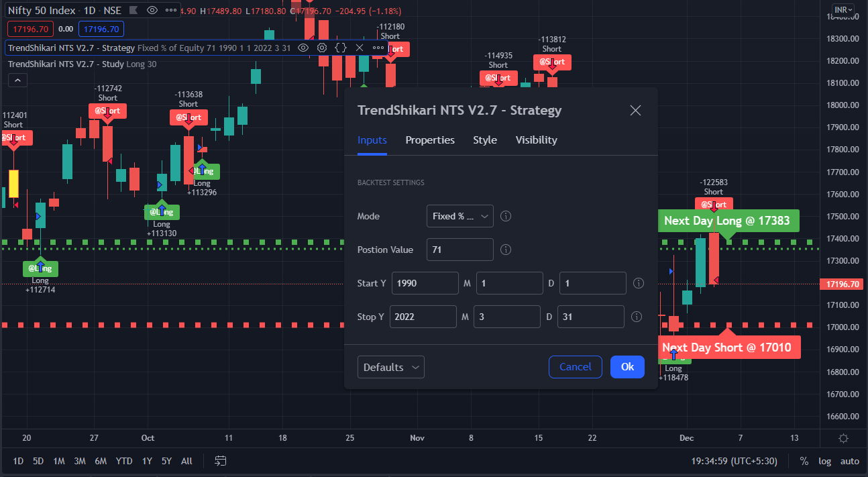The height and width of the screenshot is (477, 868).
Task: Open more menu for TrendShikari Strategy legend
Action: pos(378,48)
